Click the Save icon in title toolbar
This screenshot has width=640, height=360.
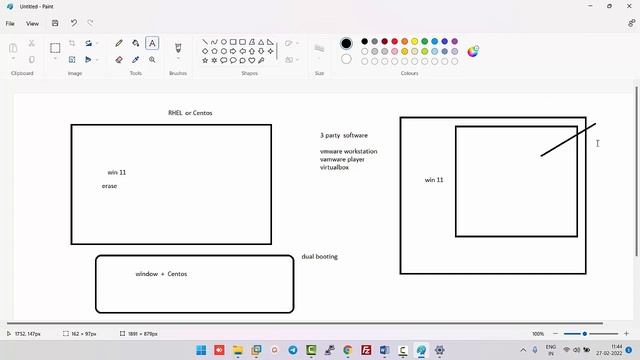55,23
